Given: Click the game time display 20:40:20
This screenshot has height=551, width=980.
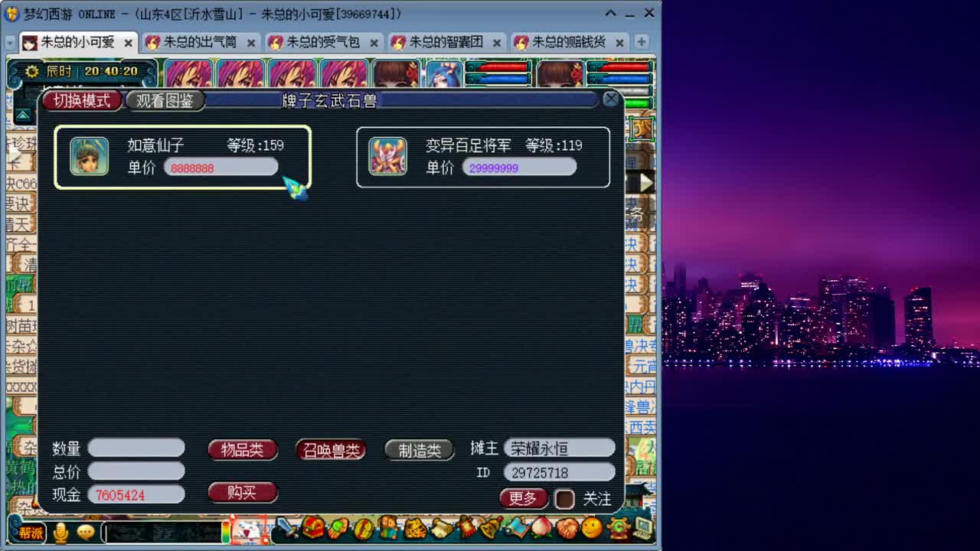Looking at the screenshot, I should pos(112,71).
